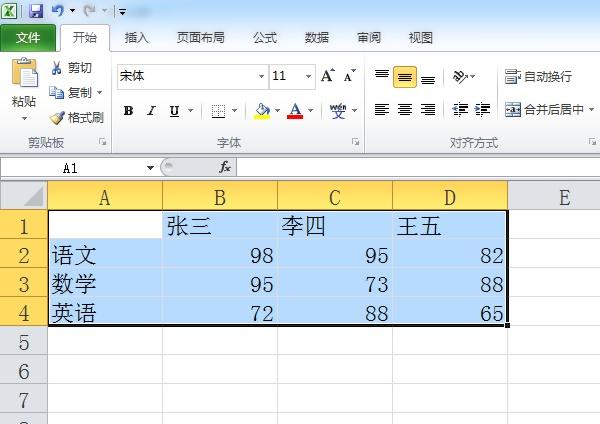
Task: Click the center horizontal alignment icon
Action: point(405,109)
